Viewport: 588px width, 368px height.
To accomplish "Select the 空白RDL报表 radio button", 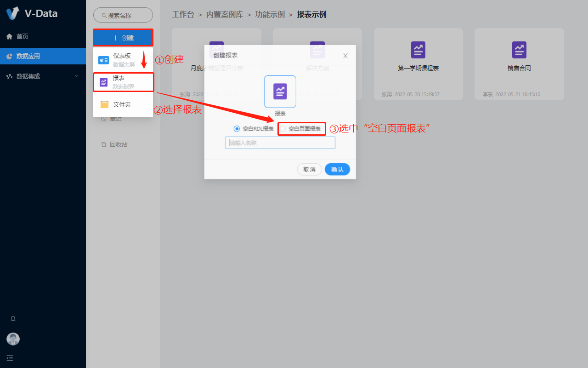I will click(x=237, y=129).
